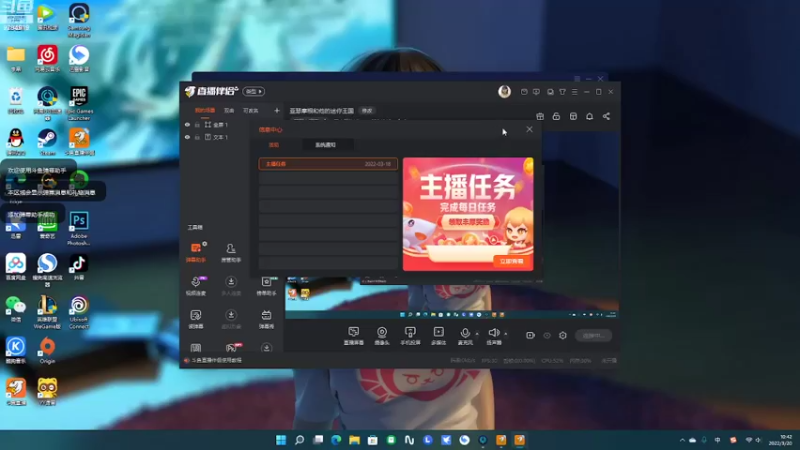This screenshot has height=450, width=800.
Task: Close the message center popup
Action: pos(530,129)
